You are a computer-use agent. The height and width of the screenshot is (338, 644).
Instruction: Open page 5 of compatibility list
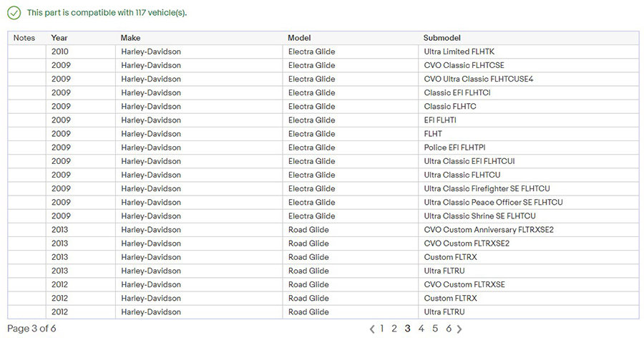[435, 328]
